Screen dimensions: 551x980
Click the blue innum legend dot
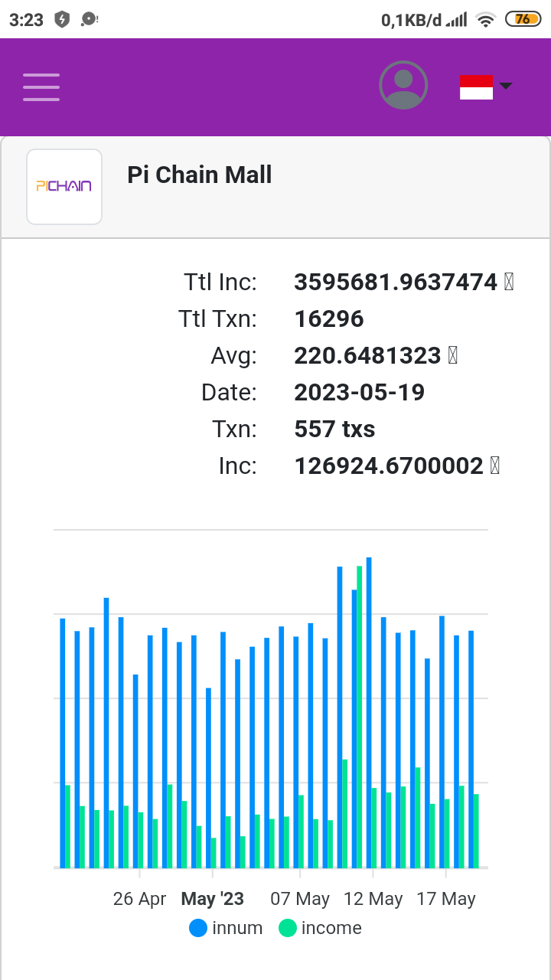point(198,928)
